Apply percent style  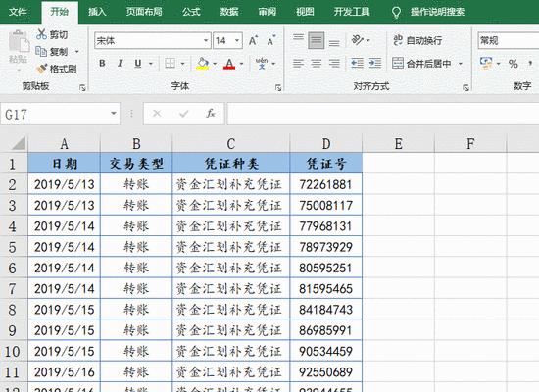[x=514, y=64]
